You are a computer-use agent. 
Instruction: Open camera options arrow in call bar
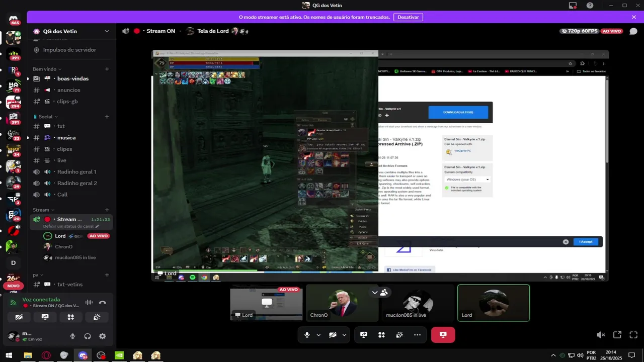(x=344, y=335)
